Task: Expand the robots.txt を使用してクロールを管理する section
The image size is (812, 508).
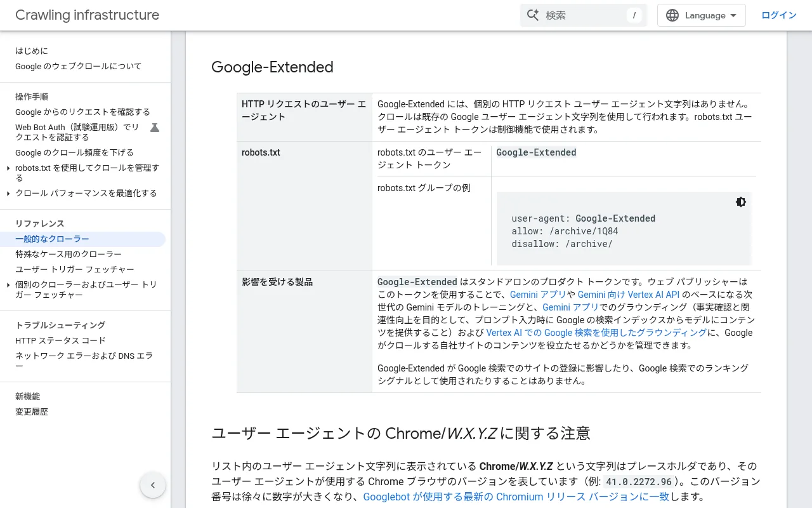Action: coord(8,168)
